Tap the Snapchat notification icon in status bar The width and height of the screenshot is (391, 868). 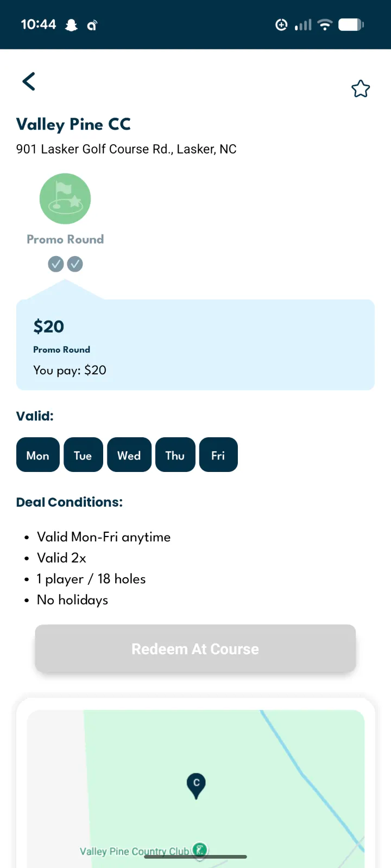point(71,25)
